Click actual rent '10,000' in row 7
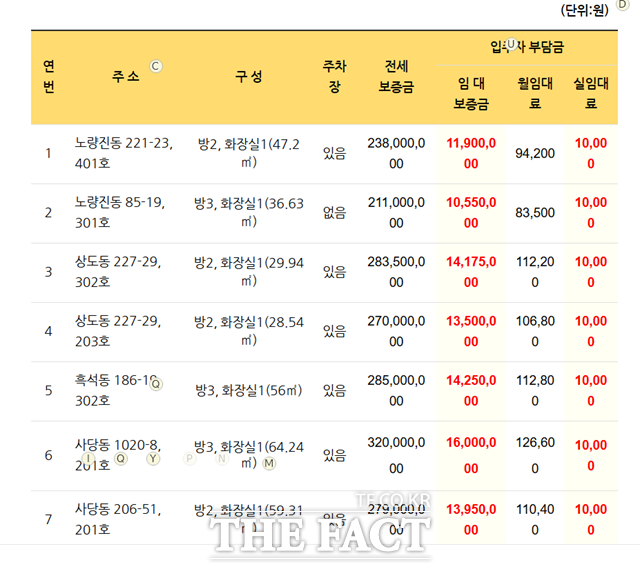This screenshot has width=640, height=569. 591,519
